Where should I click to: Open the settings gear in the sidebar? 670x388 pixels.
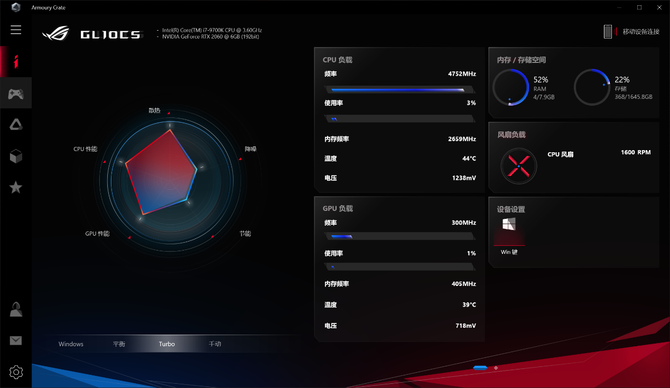(x=16, y=372)
